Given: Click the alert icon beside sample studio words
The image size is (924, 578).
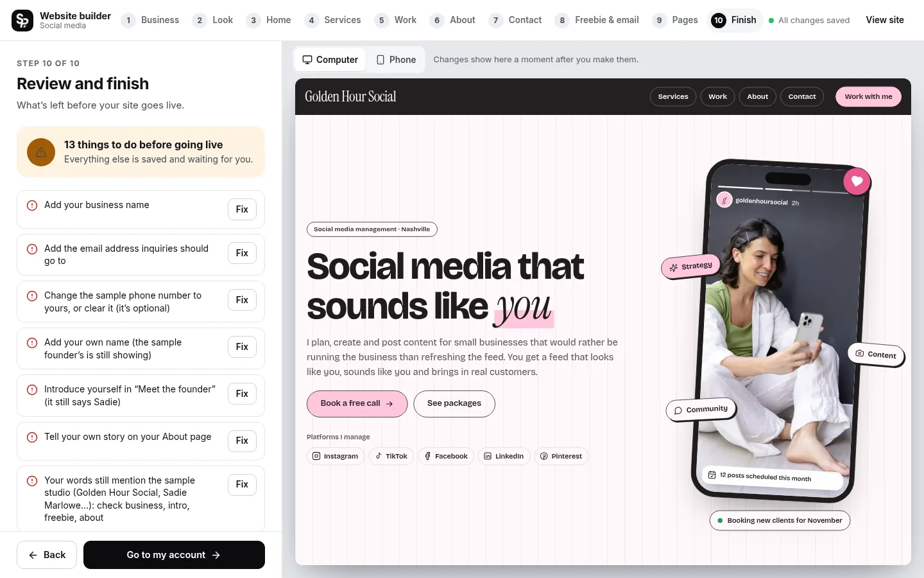Looking at the screenshot, I should pos(32,481).
